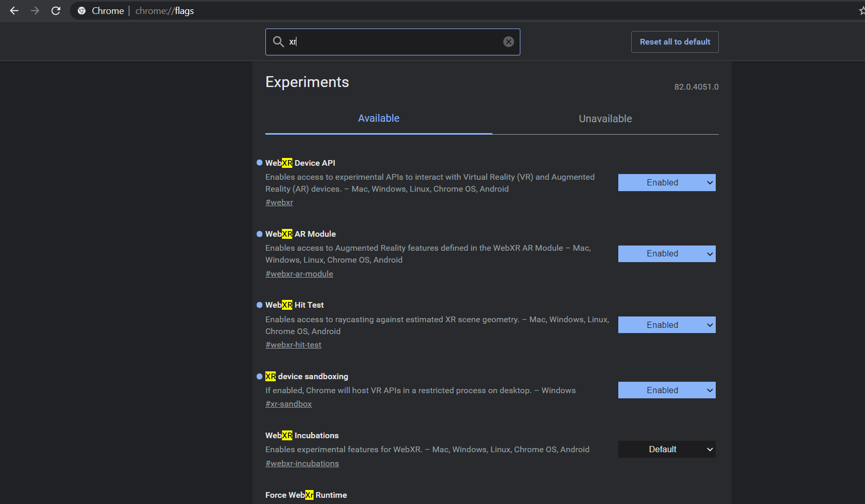This screenshot has width=865, height=504.
Task: Switch to the Unavailable tab
Action: 605,119
